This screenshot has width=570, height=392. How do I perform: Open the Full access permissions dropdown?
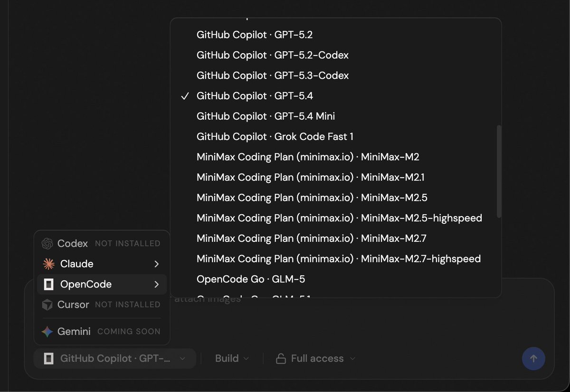tap(316, 358)
